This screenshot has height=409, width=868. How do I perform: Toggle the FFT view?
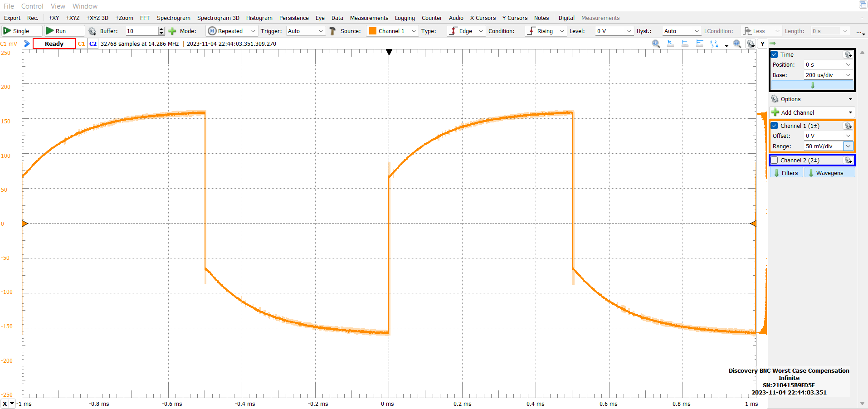point(145,18)
